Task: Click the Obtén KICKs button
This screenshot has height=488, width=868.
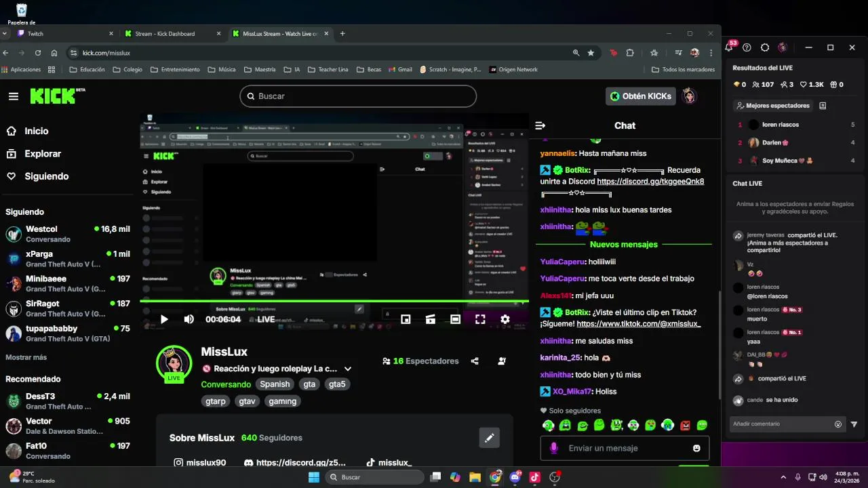Action: coord(640,96)
